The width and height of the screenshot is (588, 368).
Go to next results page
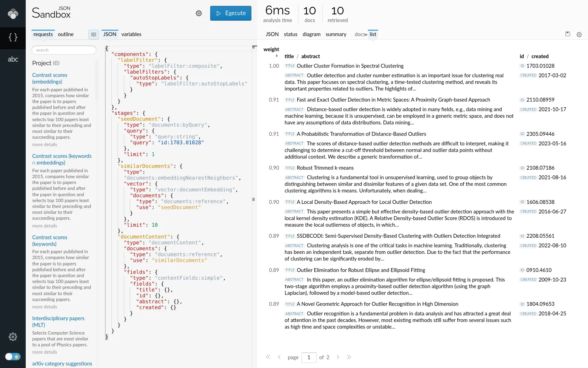338,357
